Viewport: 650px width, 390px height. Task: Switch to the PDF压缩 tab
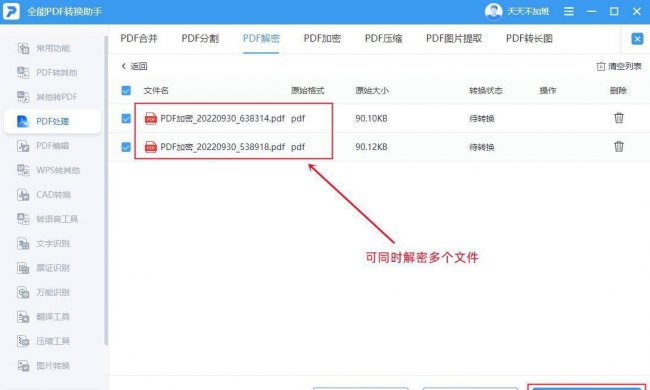pos(383,39)
